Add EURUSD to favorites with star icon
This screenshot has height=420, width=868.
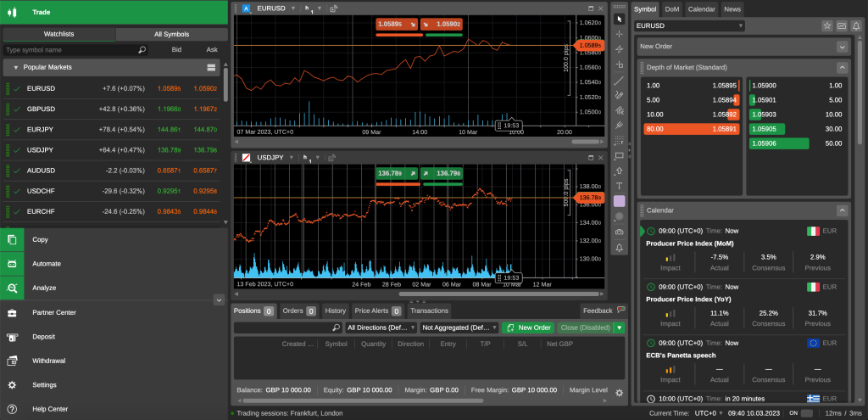(827, 26)
